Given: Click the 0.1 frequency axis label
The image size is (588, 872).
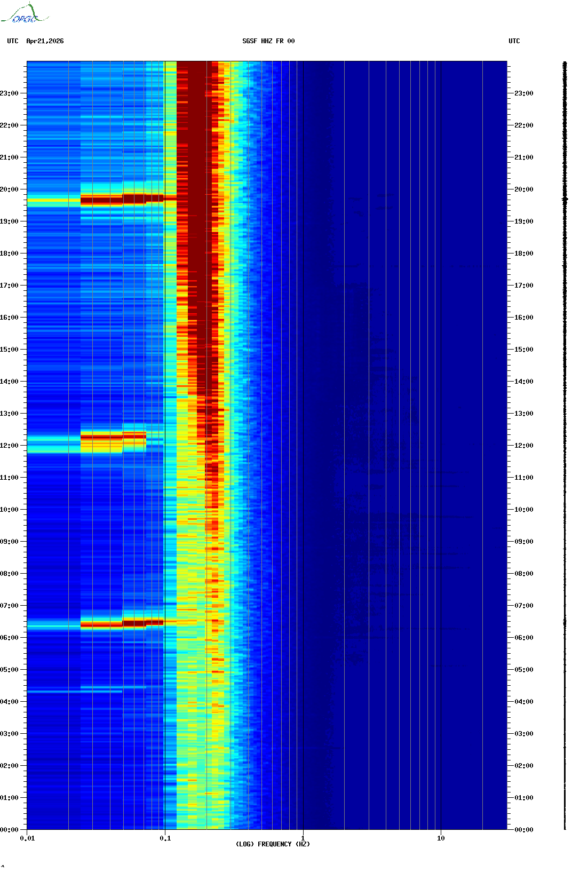Looking at the screenshot, I should 165,838.
